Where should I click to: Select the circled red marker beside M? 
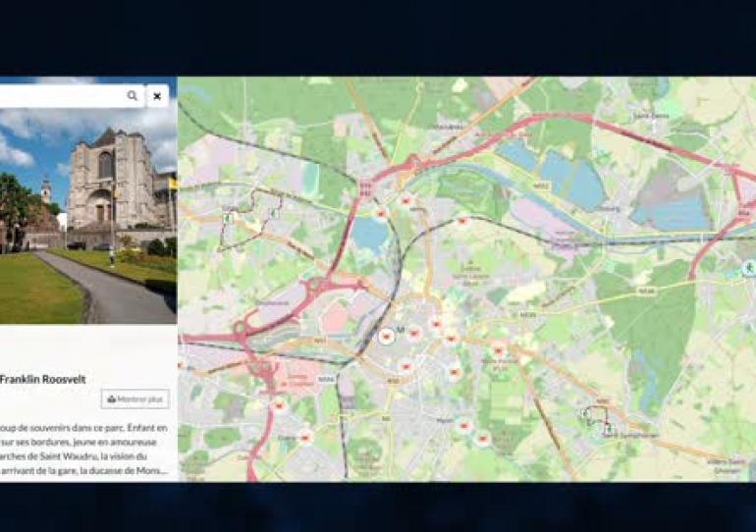tap(386, 336)
